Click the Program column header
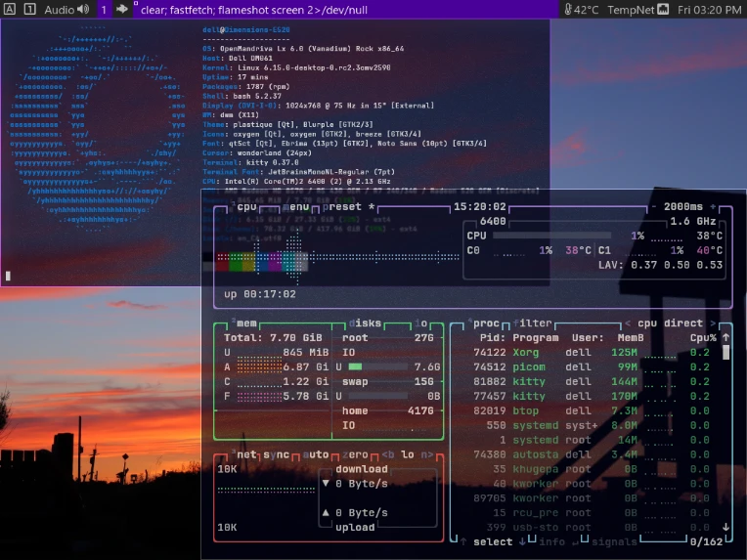 536,337
